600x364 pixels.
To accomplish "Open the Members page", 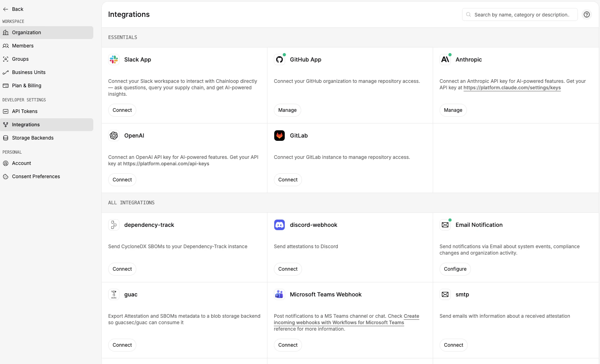I will coord(47,46).
